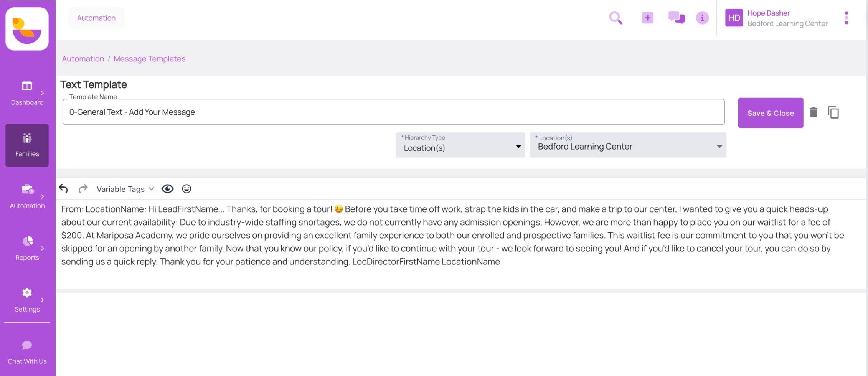Image resolution: width=868 pixels, height=376 pixels.
Task: Click the purple plus add icon
Action: click(x=647, y=18)
